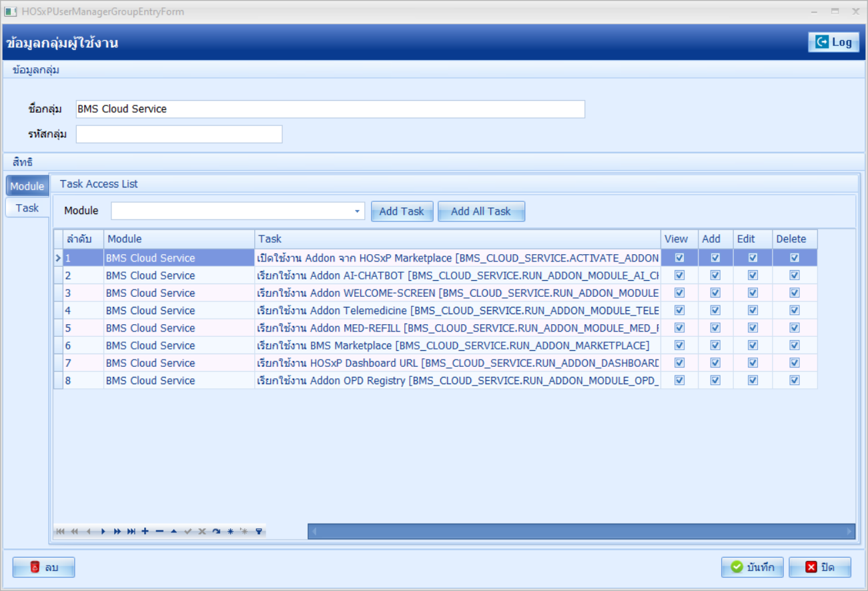
Task: Click the รหัสกลุ่ม group code field
Action: [179, 134]
